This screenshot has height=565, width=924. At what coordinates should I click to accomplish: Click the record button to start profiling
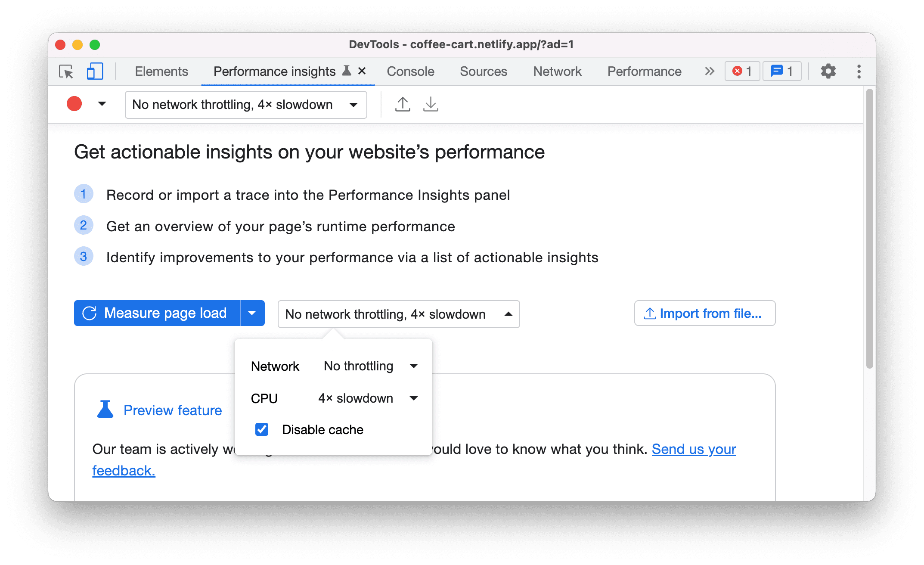pyautogui.click(x=74, y=104)
